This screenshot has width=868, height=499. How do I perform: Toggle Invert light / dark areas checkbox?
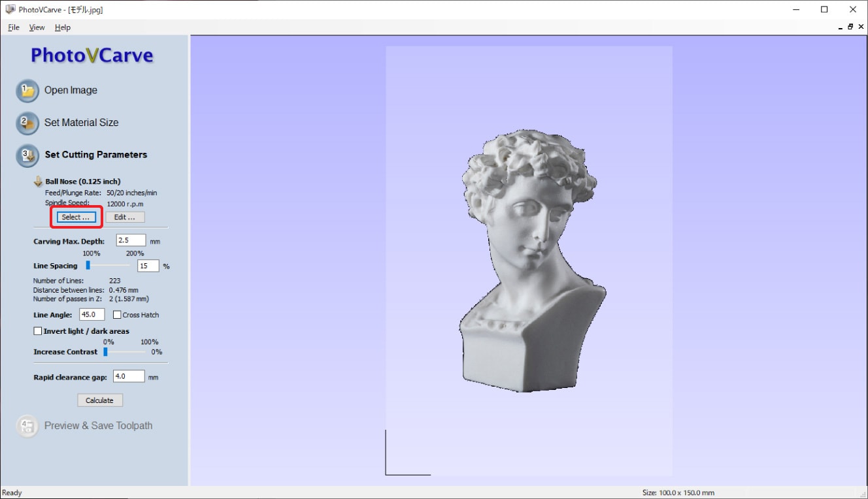38,331
